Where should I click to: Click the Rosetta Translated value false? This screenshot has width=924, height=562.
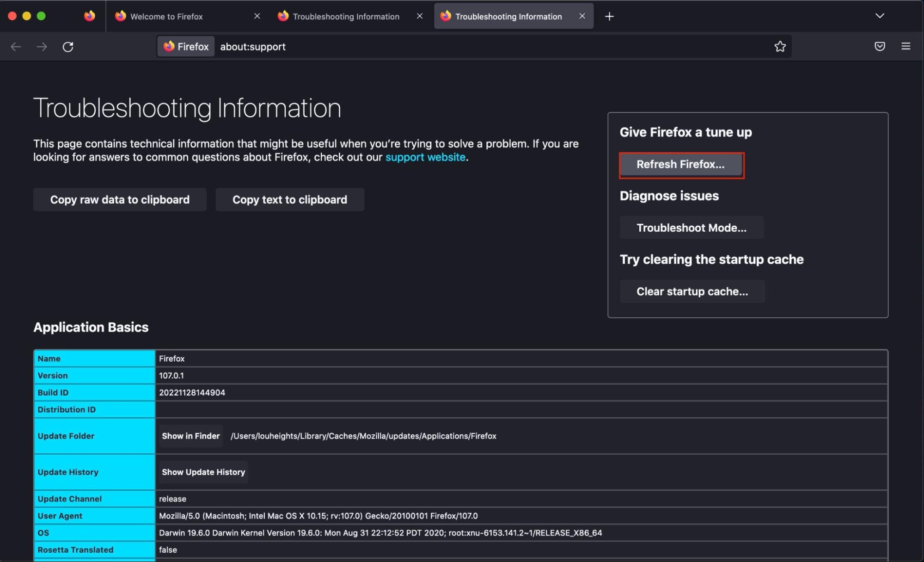pyautogui.click(x=168, y=550)
